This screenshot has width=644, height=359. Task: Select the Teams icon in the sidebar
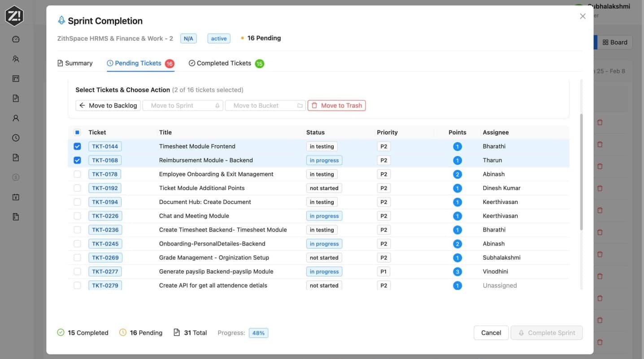click(x=16, y=59)
